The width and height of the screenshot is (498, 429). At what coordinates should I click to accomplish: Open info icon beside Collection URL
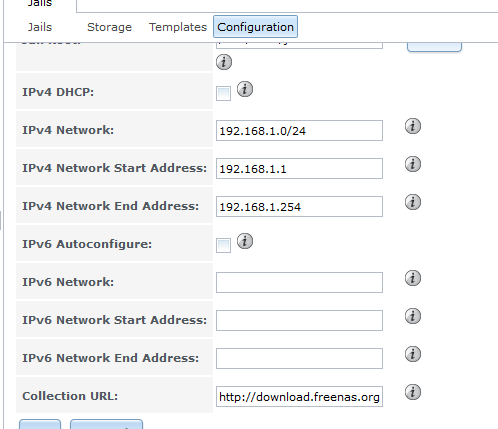413,392
